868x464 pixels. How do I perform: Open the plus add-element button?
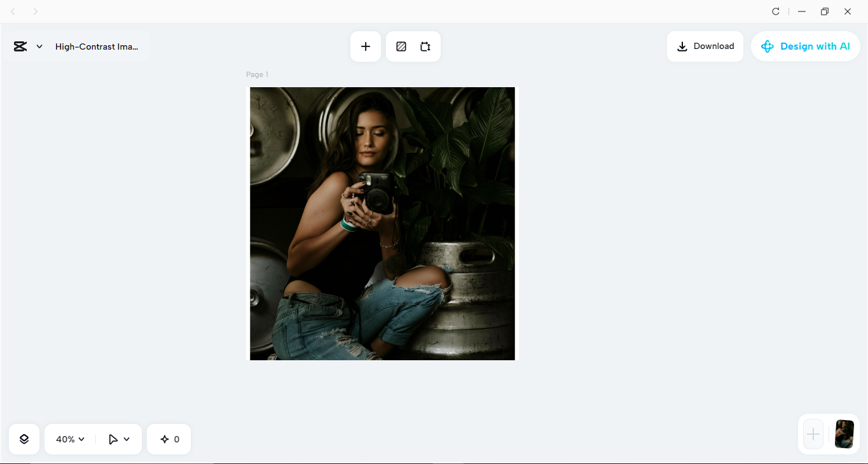tap(366, 46)
